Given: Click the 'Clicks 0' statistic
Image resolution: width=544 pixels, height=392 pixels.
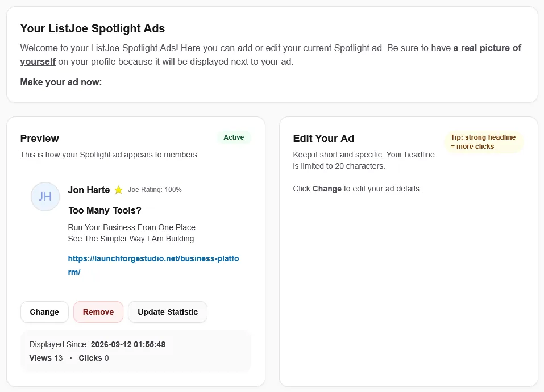Looking at the screenshot, I should pos(94,358).
